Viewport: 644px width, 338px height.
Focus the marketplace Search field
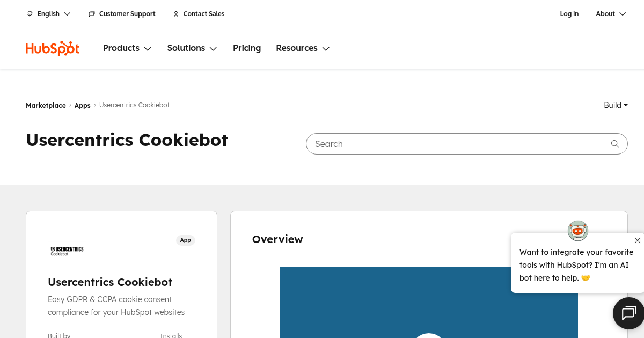466,144
